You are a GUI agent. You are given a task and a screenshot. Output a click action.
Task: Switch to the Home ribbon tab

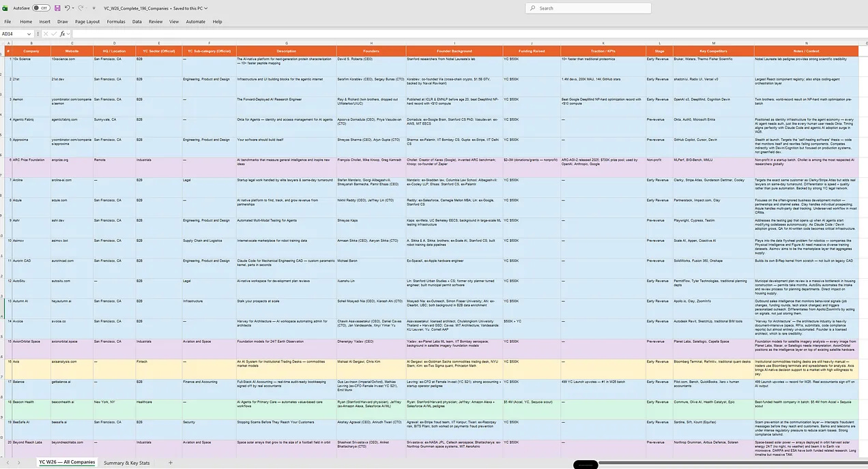click(26, 22)
